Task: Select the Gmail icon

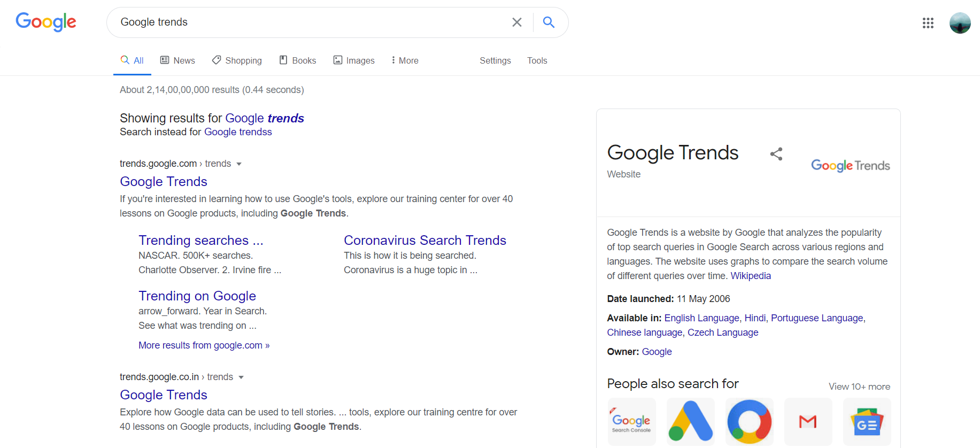Action: click(x=808, y=422)
